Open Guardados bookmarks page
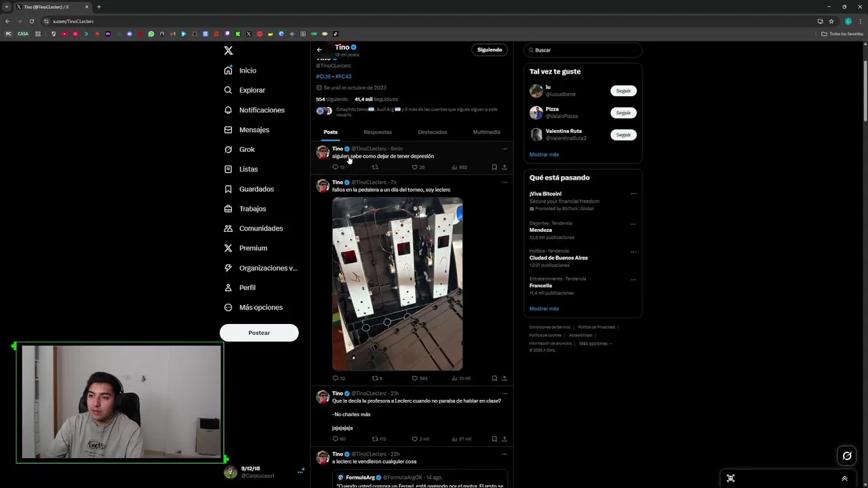The height and width of the screenshot is (488, 868). point(248,189)
